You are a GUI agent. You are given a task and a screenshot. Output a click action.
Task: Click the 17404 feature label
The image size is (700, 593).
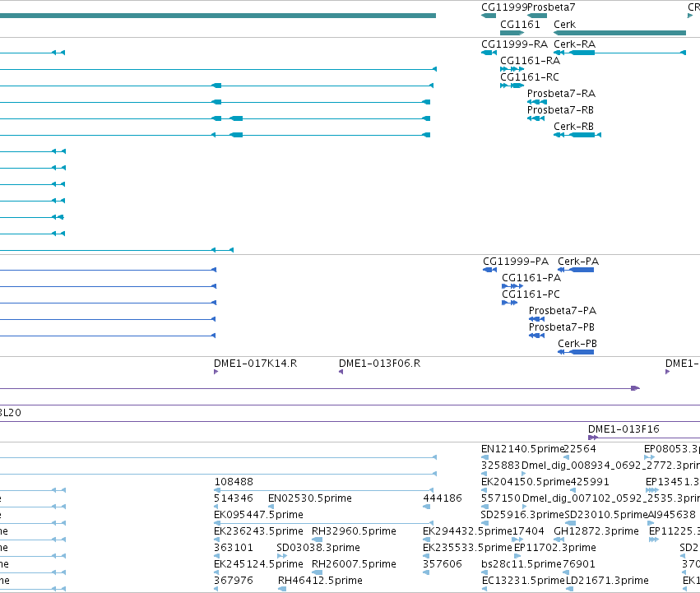[x=528, y=531]
